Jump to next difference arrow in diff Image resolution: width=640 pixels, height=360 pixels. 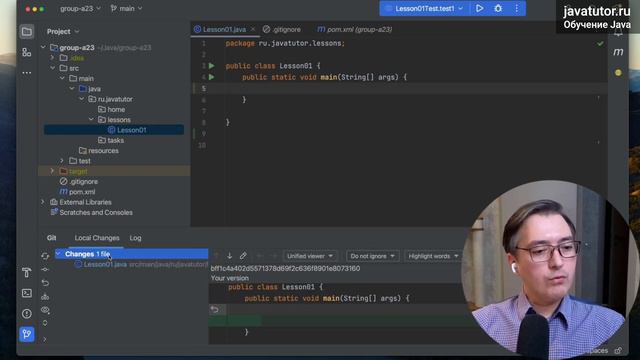[x=229, y=256]
